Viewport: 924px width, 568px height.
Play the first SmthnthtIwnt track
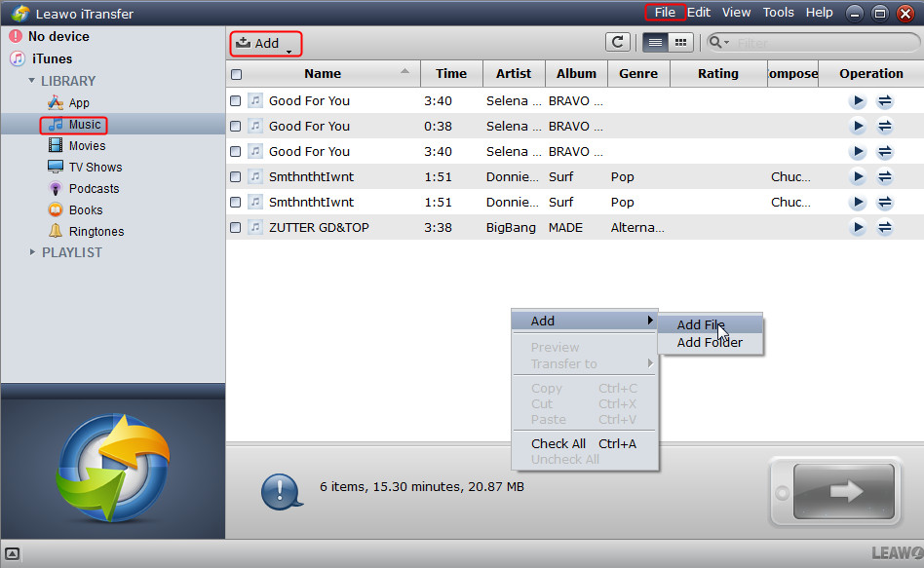(858, 176)
